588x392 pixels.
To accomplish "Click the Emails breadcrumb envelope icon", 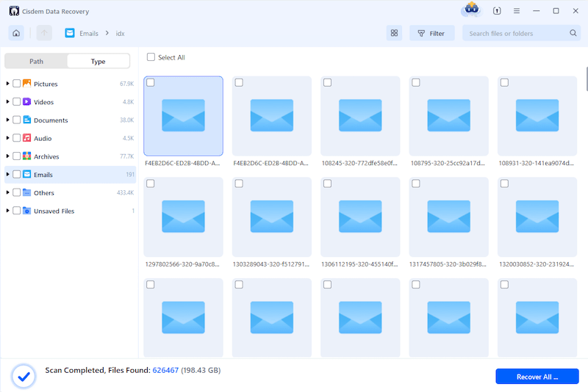I will click(70, 33).
